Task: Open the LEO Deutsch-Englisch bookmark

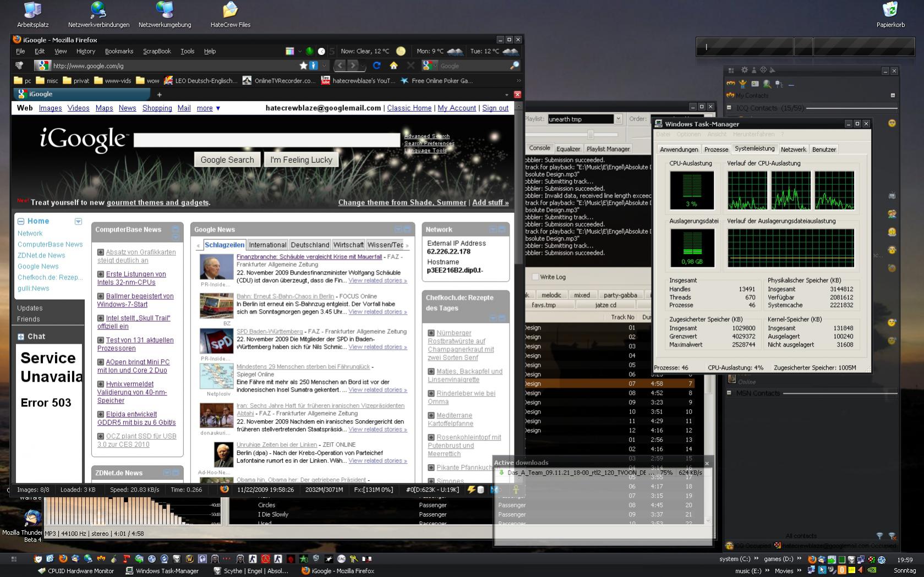Action: [x=201, y=80]
